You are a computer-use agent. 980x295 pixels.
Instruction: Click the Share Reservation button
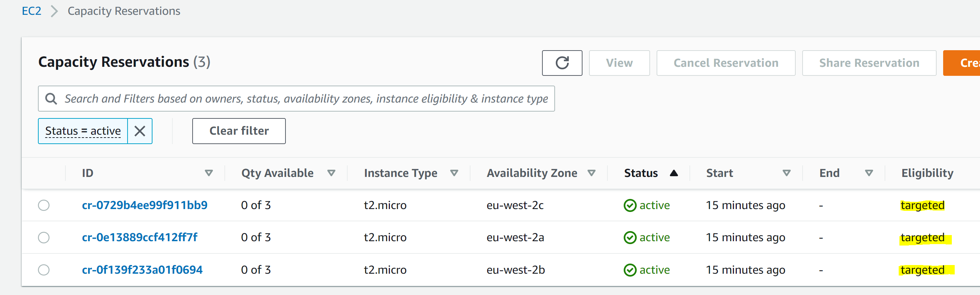869,63
